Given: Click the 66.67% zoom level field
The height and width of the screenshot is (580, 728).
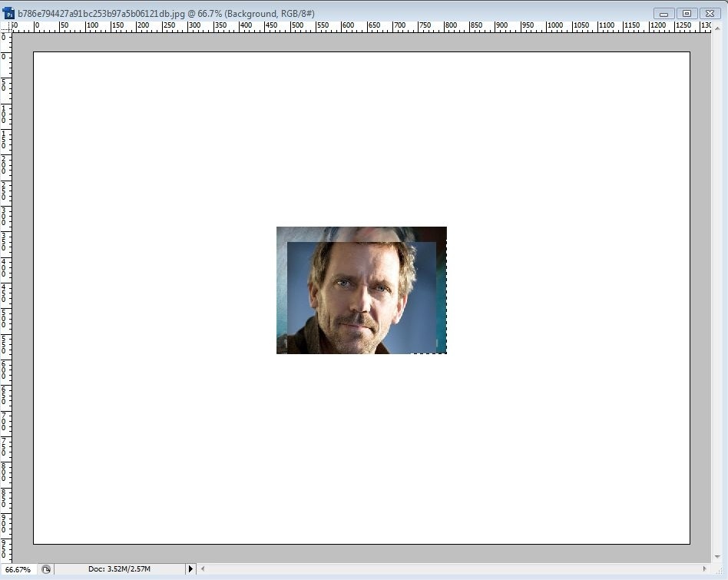Looking at the screenshot, I should coord(18,569).
